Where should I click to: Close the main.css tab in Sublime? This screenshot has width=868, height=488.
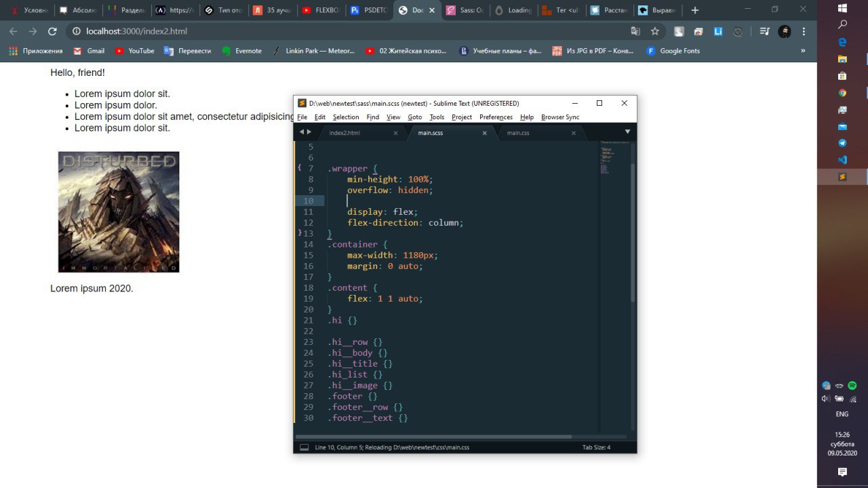pos(574,133)
